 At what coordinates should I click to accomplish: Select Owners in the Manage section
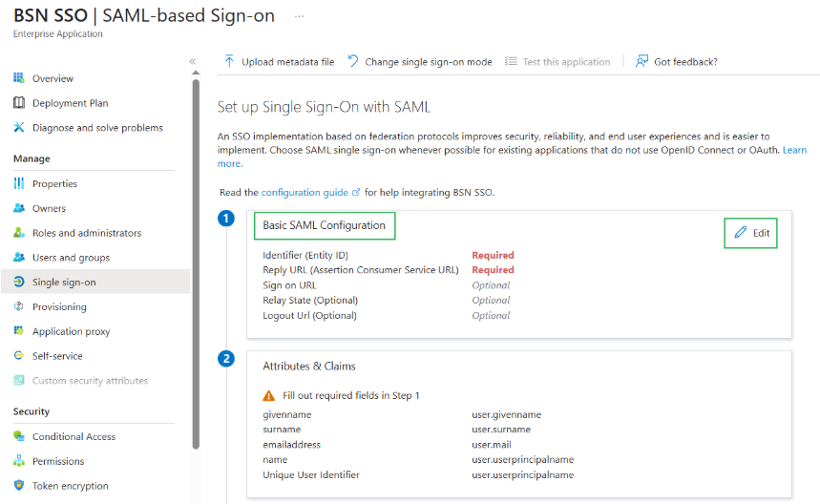[49, 208]
